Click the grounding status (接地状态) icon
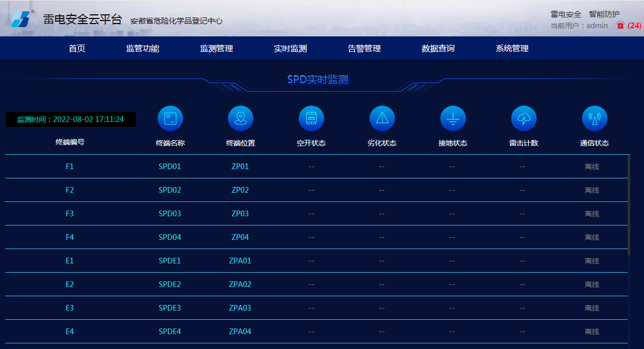This screenshot has width=644, height=349. tap(453, 118)
